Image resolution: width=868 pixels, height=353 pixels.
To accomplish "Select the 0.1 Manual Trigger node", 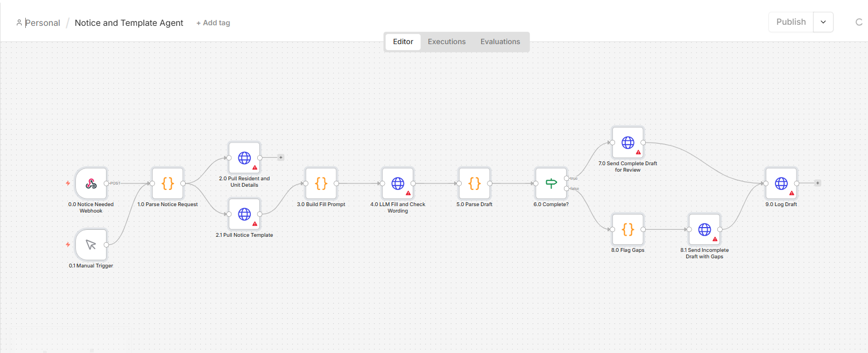I will pos(91,245).
